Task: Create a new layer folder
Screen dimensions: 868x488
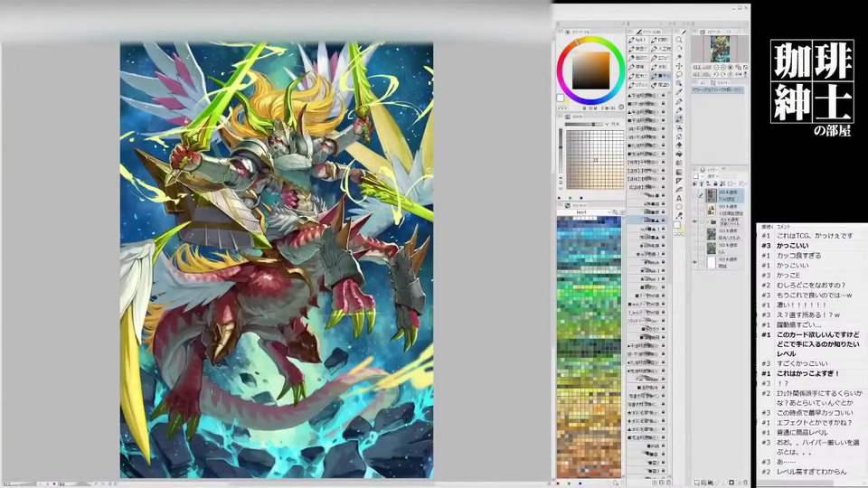Action: 711,483
